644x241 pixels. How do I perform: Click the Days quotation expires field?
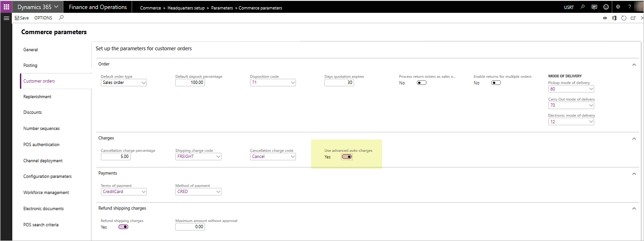339,83
